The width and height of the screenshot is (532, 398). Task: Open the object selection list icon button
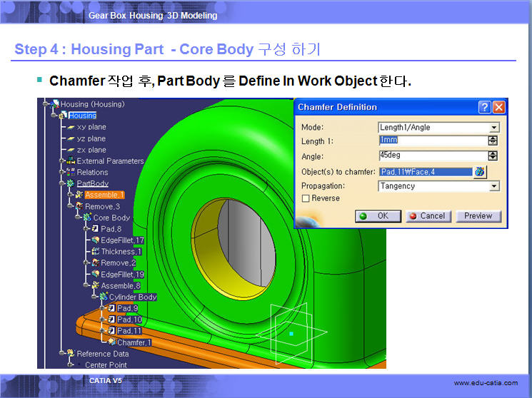point(479,171)
